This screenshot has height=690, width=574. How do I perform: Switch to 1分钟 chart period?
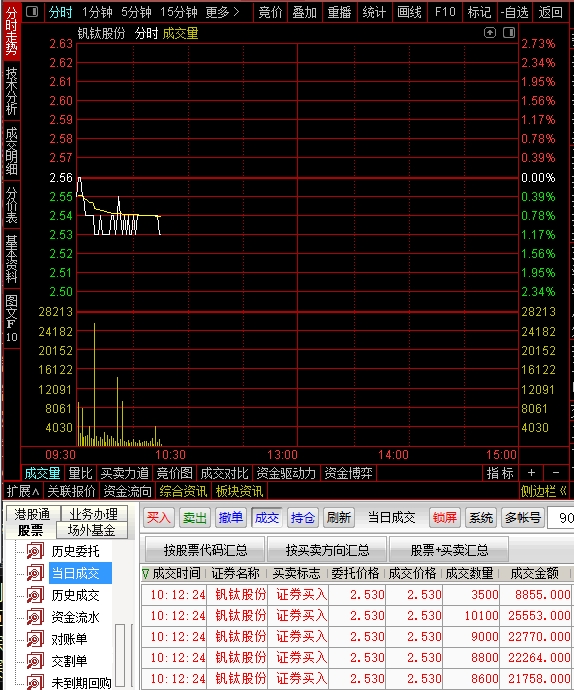97,12
